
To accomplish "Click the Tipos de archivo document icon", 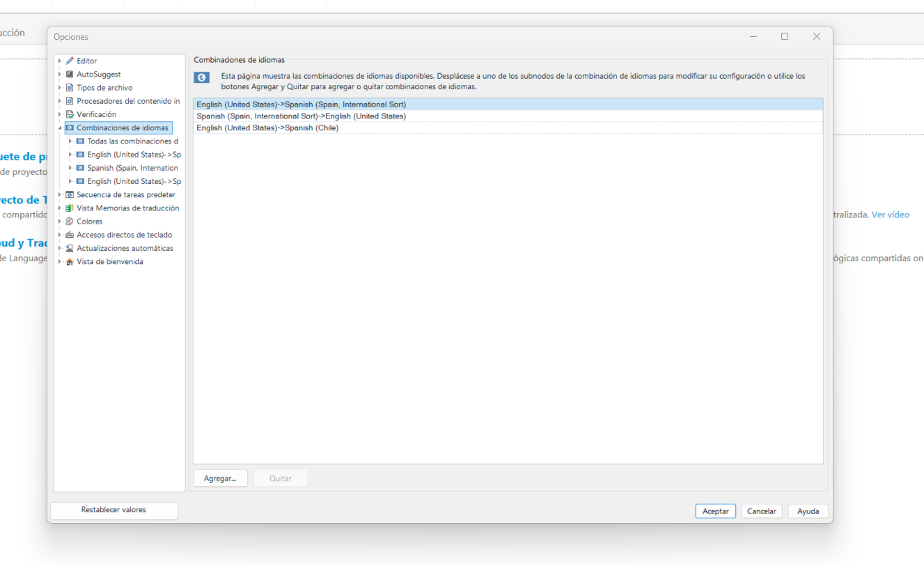I will pos(70,88).
